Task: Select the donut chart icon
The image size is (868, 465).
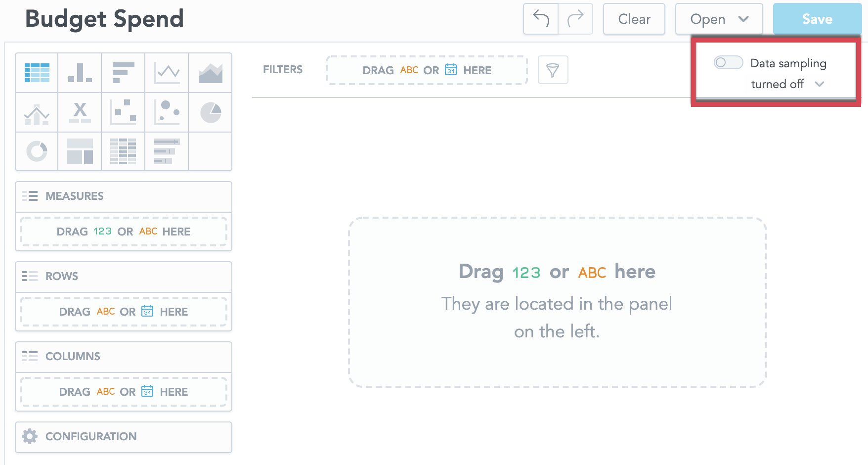Action: pyautogui.click(x=37, y=151)
